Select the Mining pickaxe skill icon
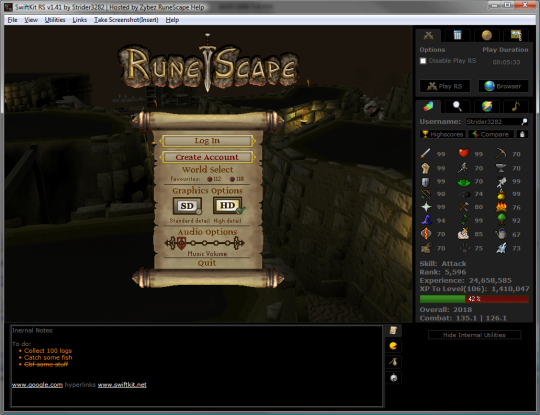This screenshot has width=540, height=415. tap(501, 154)
